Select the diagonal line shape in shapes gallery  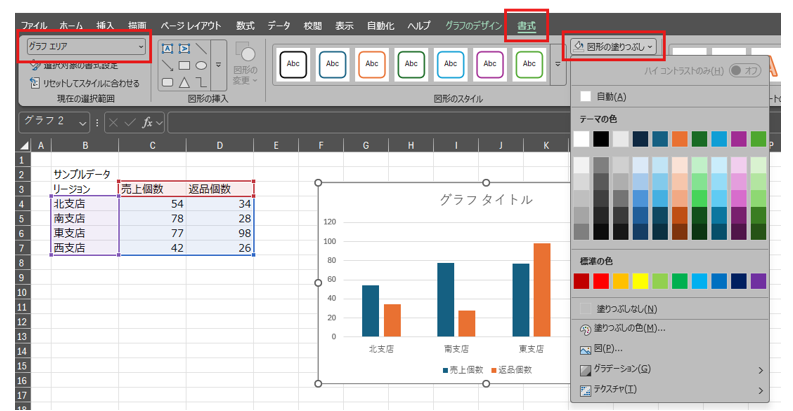pos(202,48)
